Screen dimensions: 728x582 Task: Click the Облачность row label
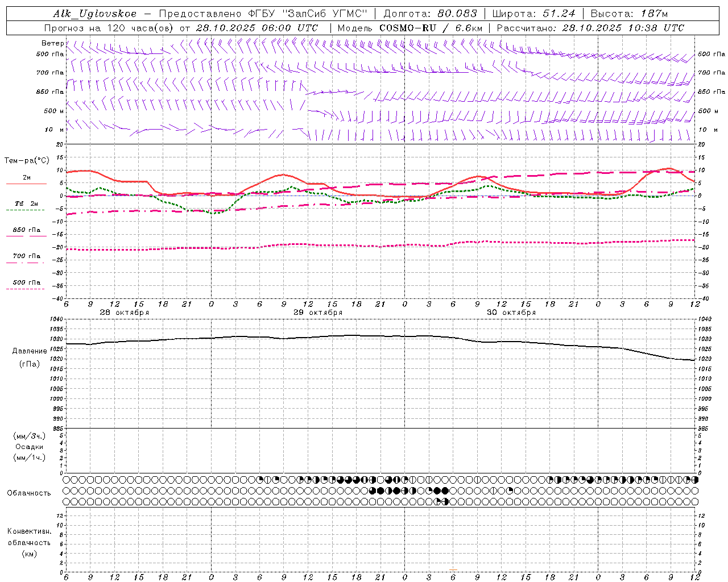[29, 493]
